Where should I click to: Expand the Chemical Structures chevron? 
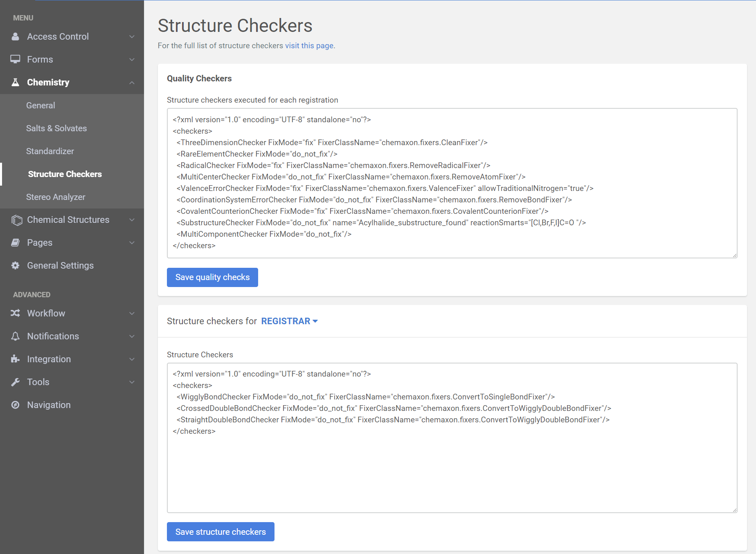pyautogui.click(x=132, y=220)
